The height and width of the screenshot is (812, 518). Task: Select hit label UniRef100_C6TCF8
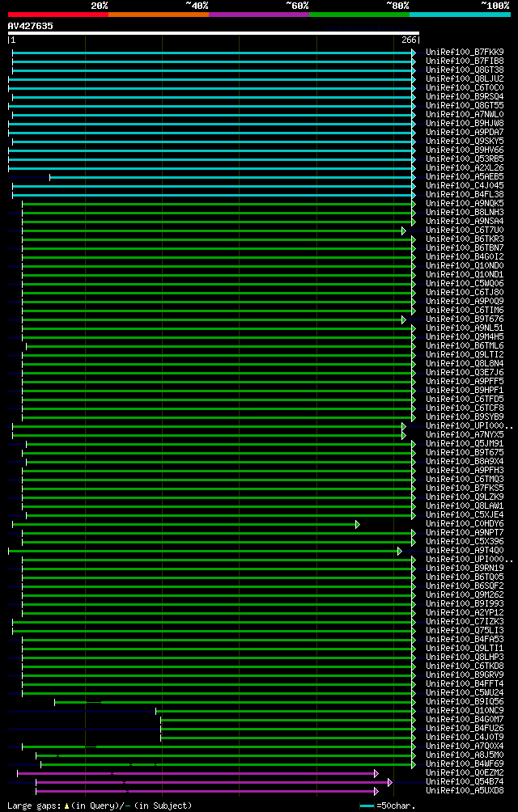click(465, 408)
